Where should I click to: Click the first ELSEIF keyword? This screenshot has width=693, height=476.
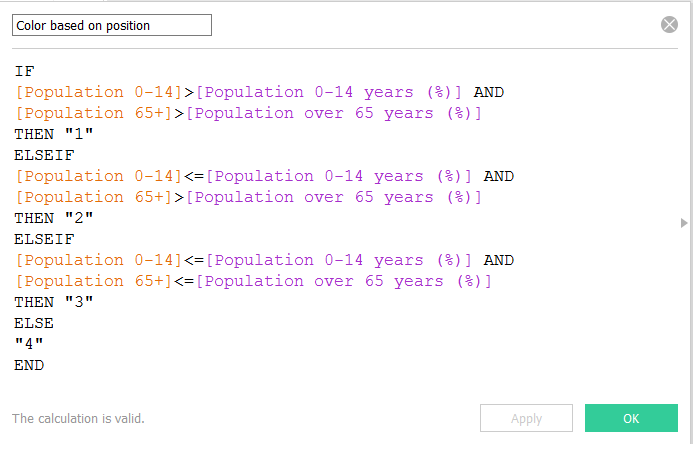[x=44, y=155]
